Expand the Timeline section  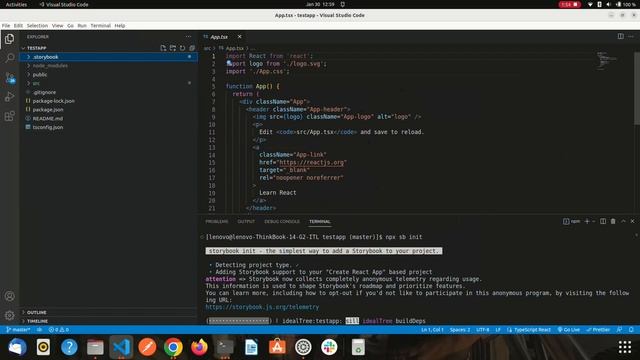[x=109, y=321]
